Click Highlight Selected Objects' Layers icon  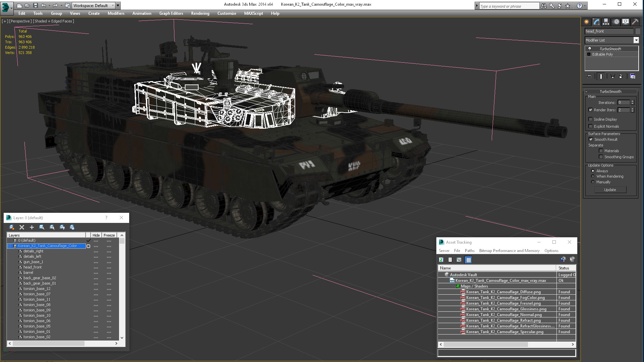click(52, 227)
